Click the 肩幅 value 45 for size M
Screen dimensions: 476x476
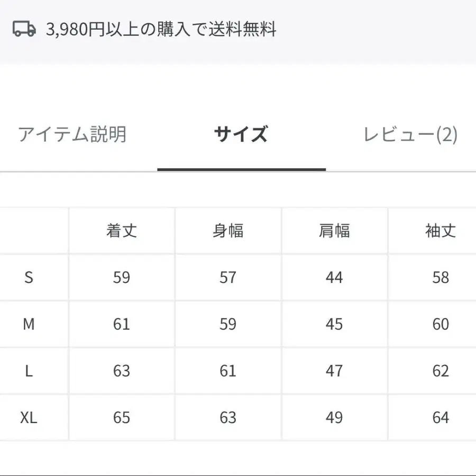tap(334, 324)
